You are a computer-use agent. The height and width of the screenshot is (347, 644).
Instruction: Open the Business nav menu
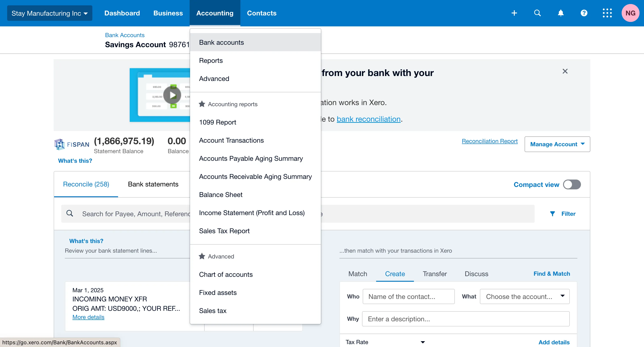[x=168, y=13]
